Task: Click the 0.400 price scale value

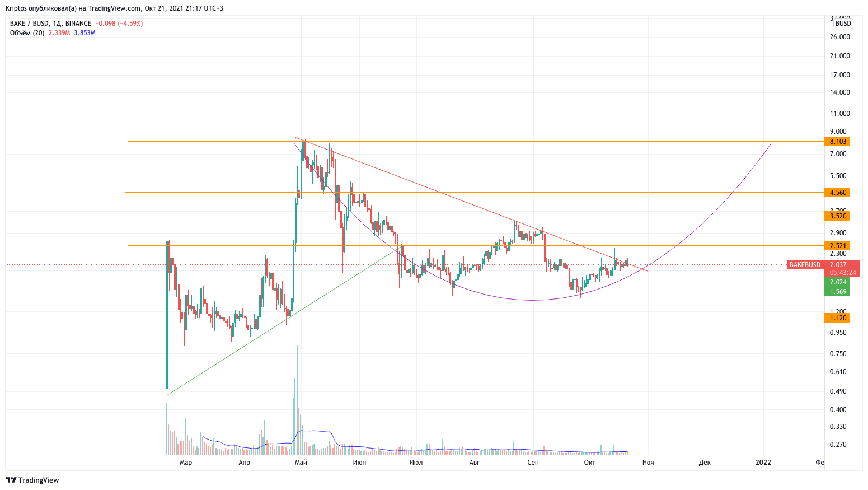Action: pyautogui.click(x=838, y=410)
